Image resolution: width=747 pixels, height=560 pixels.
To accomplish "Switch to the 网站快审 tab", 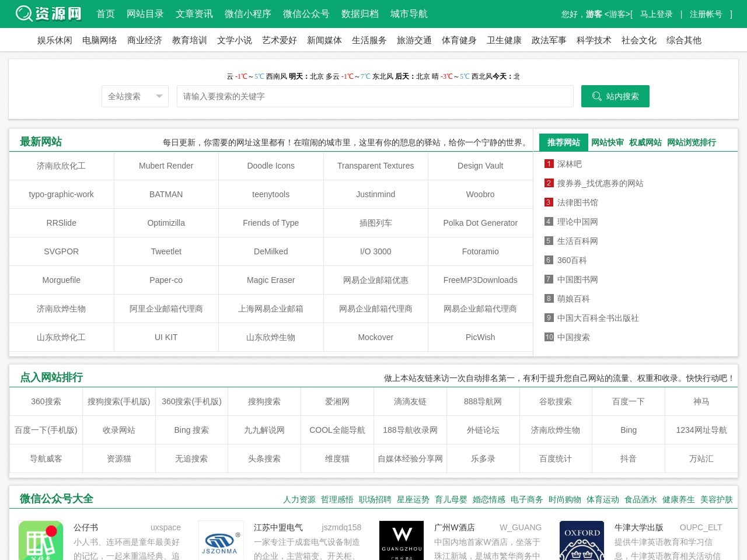I will coord(607,142).
